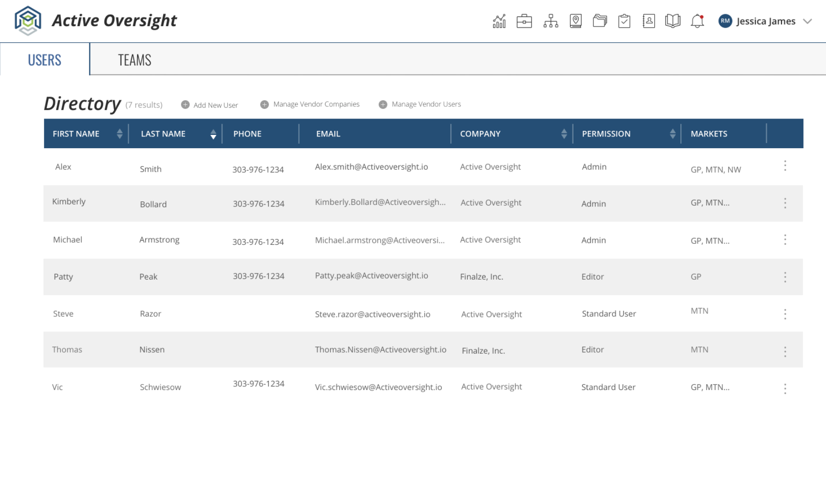Open the options menu for Patty Peak
The image size is (826, 504).
coord(785,277)
